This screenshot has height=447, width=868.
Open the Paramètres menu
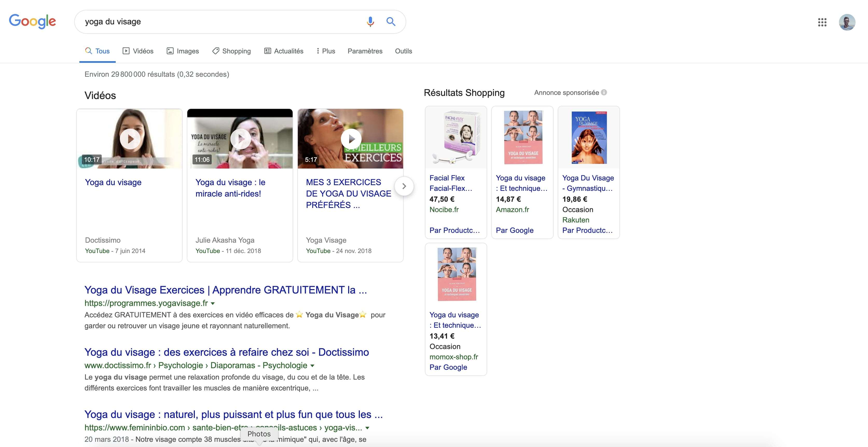pos(365,51)
